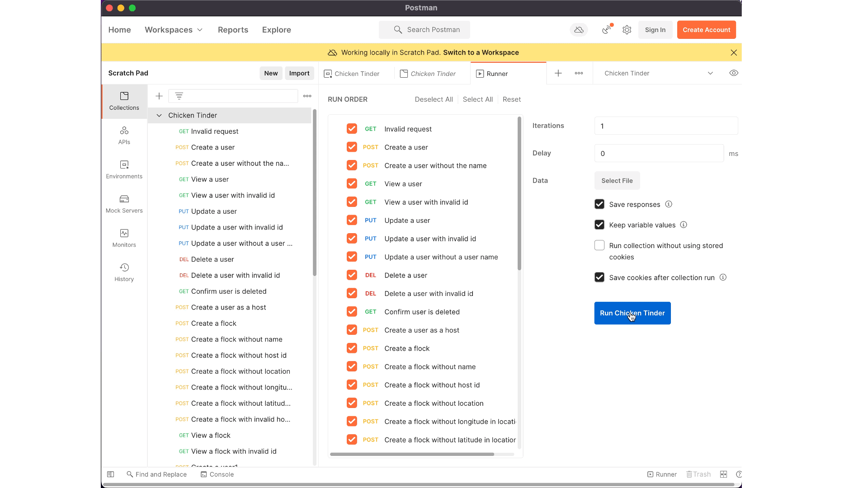Open the Chicken Tinder environment dropdown

[659, 73]
